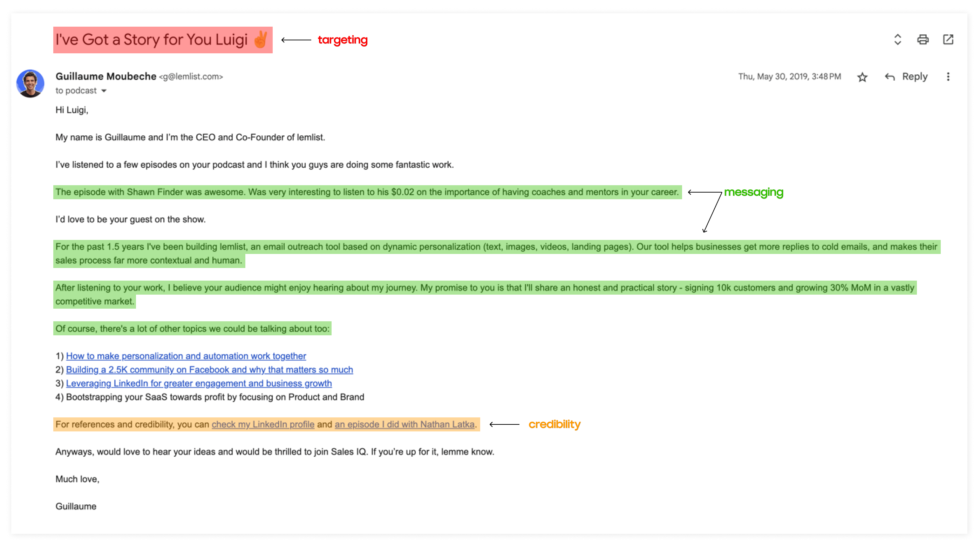Click the email subject line heading
980x557 pixels.
pyautogui.click(x=151, y=40)
